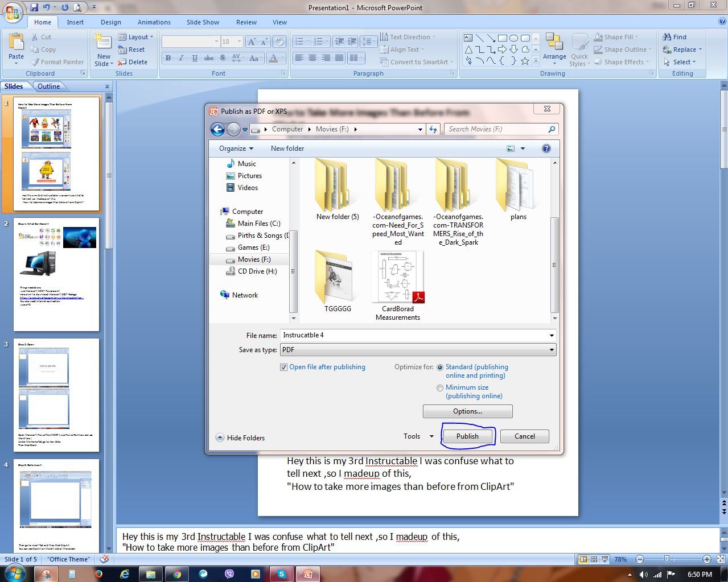This screenshot has width=728, height=582.
Task: Click the Help icon in Publish dialog
Action: pyautogui.click(x=546, y=148)
